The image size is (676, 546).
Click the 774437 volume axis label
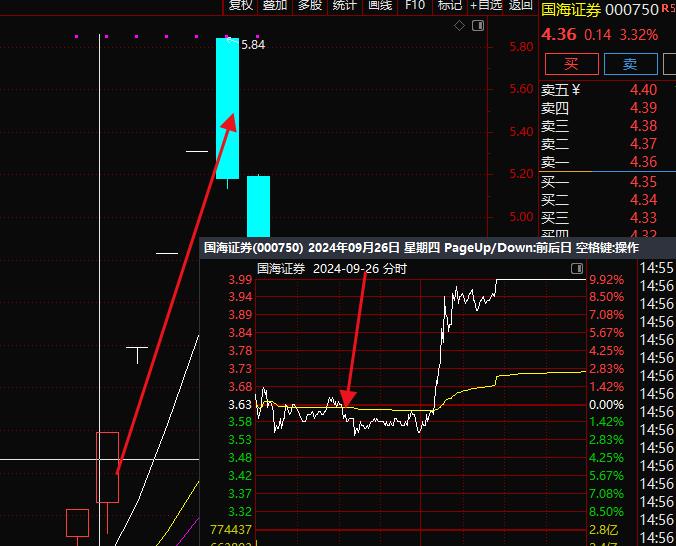(231, 529)
